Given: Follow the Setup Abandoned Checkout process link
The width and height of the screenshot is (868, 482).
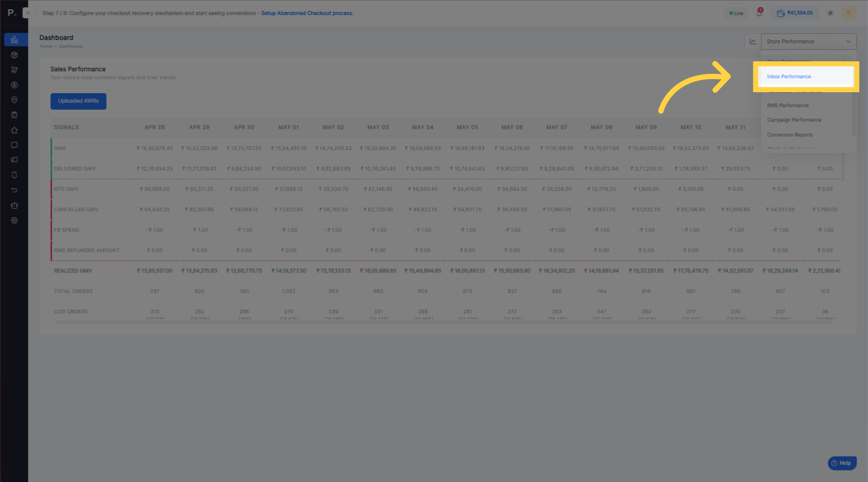Looking at the screenshot, I should pyautogui.click(x=307, y=13).
